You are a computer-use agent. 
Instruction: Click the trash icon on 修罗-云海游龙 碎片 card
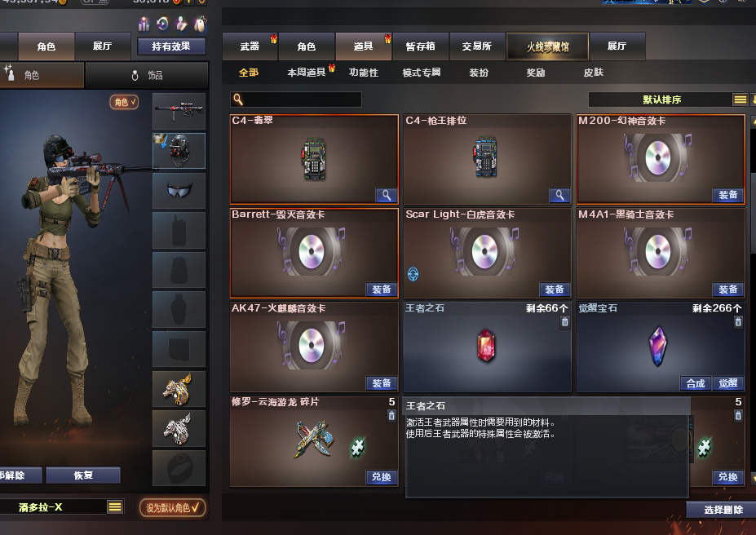coord(391,415)
